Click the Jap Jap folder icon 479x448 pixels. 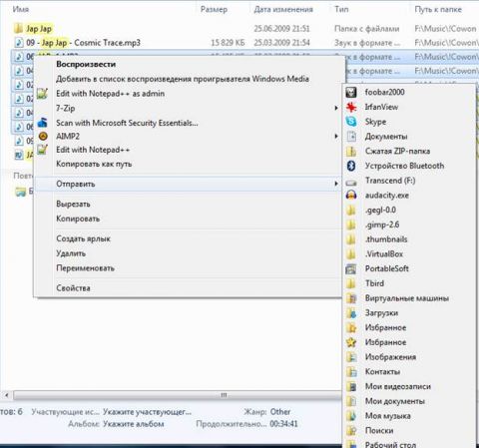point(19,29)
